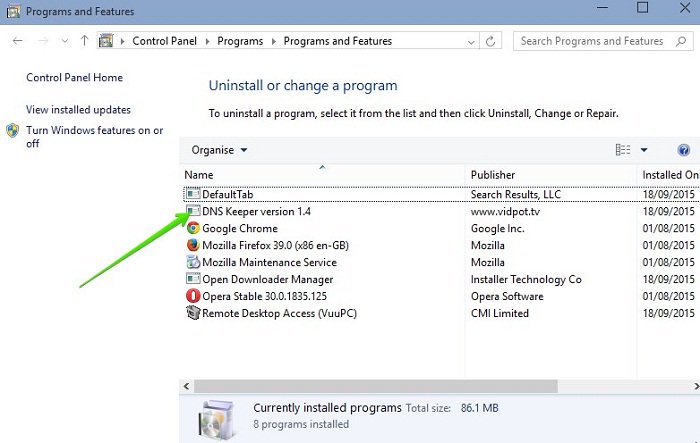Click the back navigation arrow
This screenshot has height=443, width=700.
click(x=17, y=41)
